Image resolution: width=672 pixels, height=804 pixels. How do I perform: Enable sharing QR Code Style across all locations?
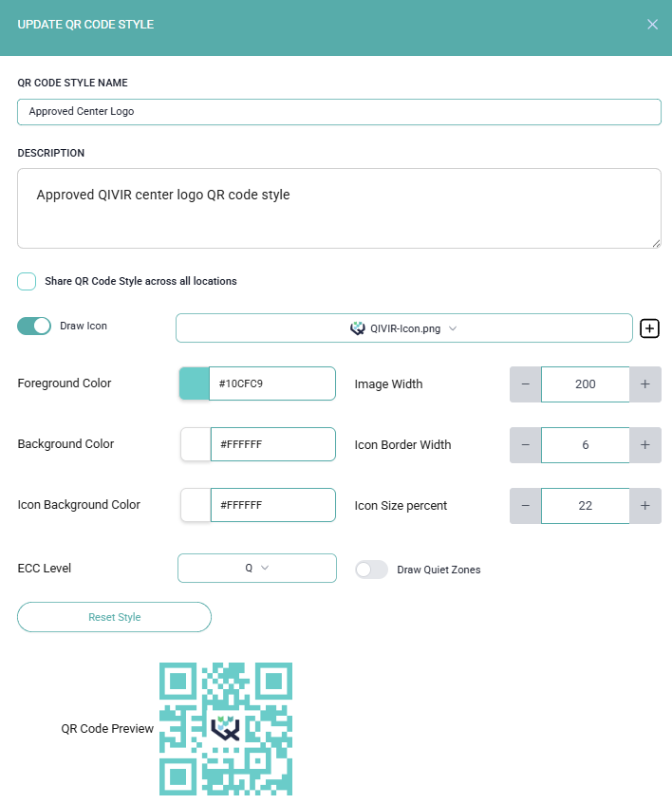(x=27, y=281)
